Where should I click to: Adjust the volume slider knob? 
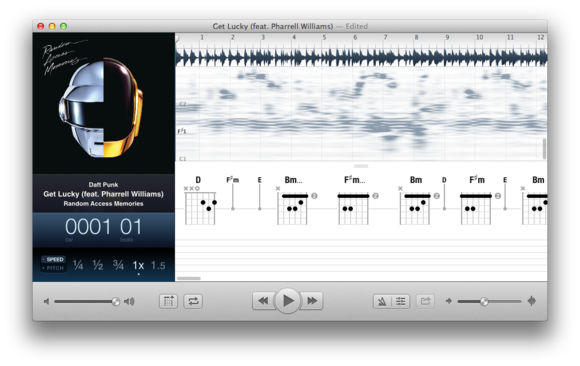pos(116,302)
